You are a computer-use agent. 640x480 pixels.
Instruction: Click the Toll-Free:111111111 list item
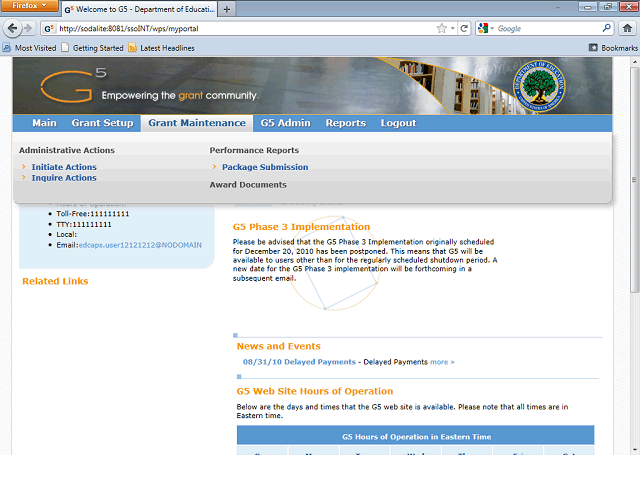point(93,214)
